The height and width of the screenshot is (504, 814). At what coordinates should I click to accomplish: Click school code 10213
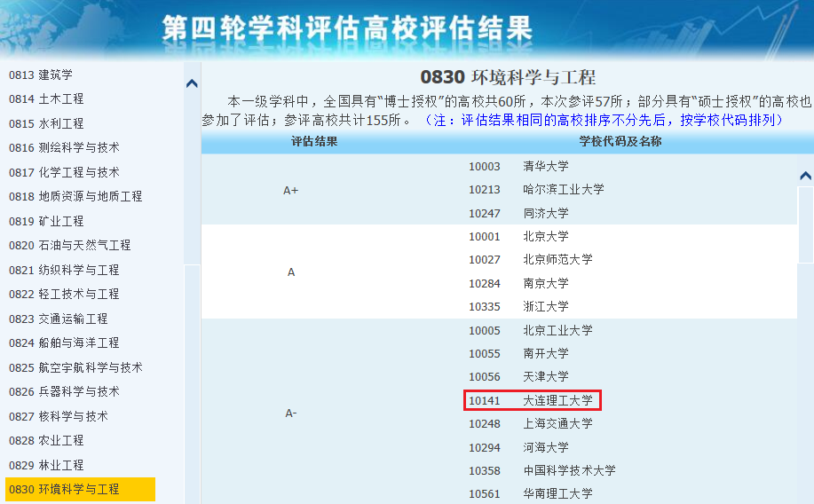coord(485,190)
